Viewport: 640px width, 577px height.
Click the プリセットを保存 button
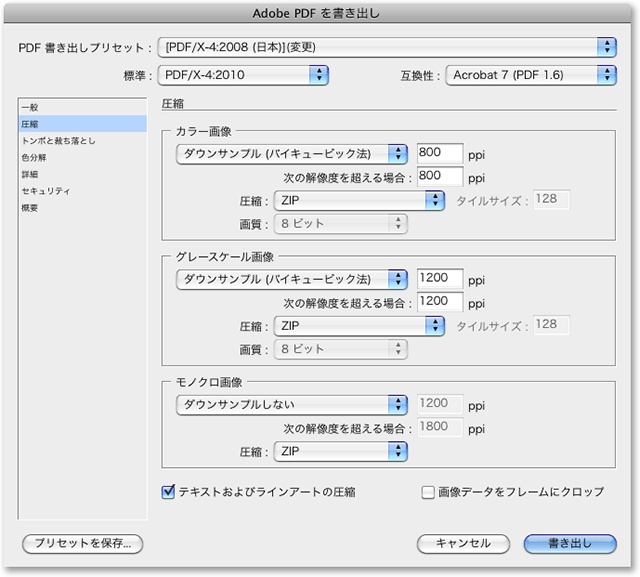click(83, 544)
